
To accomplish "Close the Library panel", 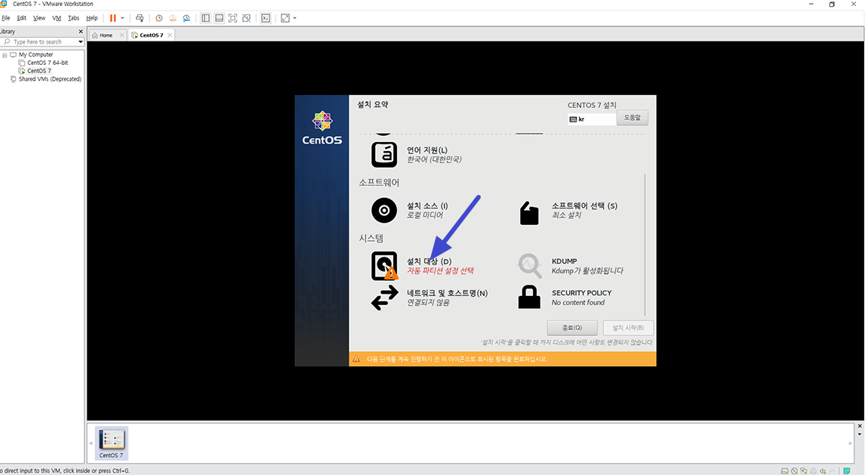I will (81, 32).
